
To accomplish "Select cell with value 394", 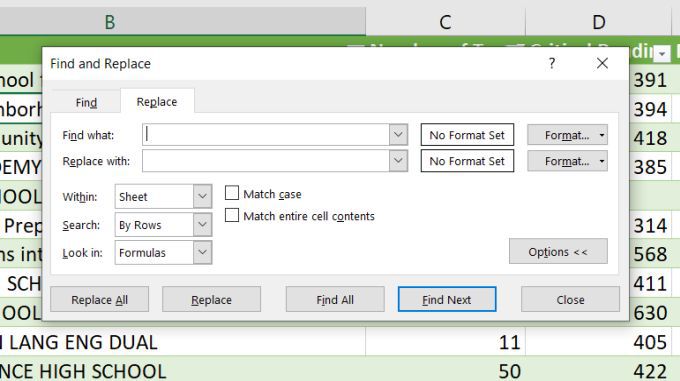I will [650, 109].
